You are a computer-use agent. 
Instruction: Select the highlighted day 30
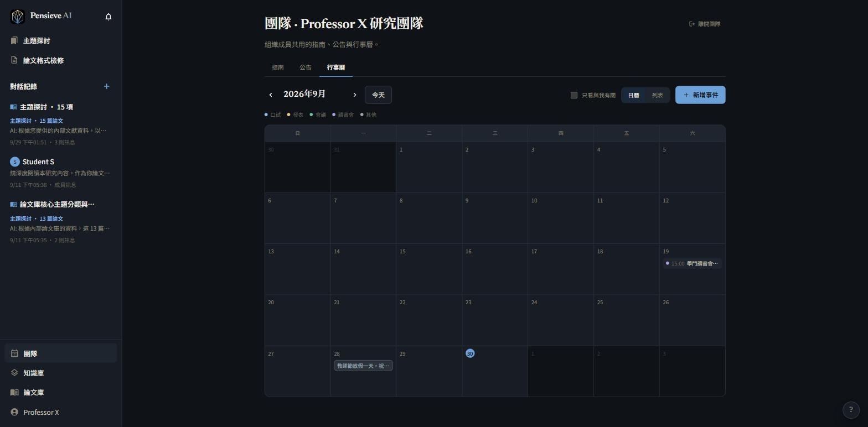(x=470, y=353)
